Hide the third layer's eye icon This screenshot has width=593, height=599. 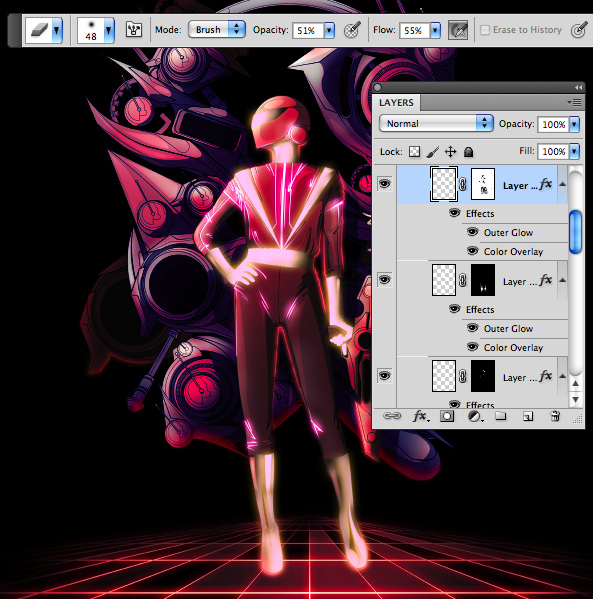click(384, 376)
